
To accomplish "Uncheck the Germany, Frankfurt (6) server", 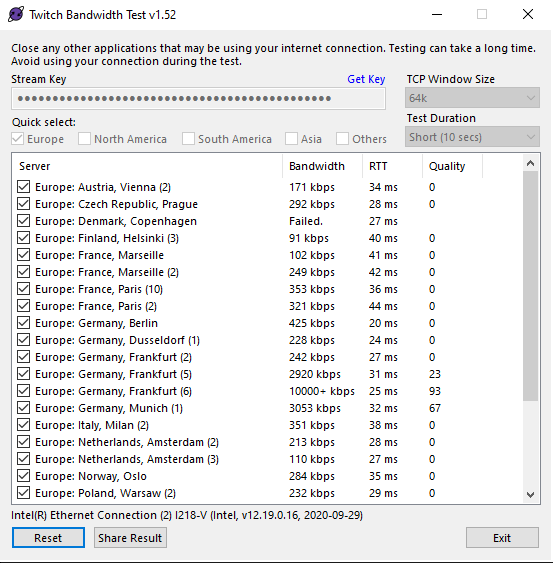I will pos(24,391).
